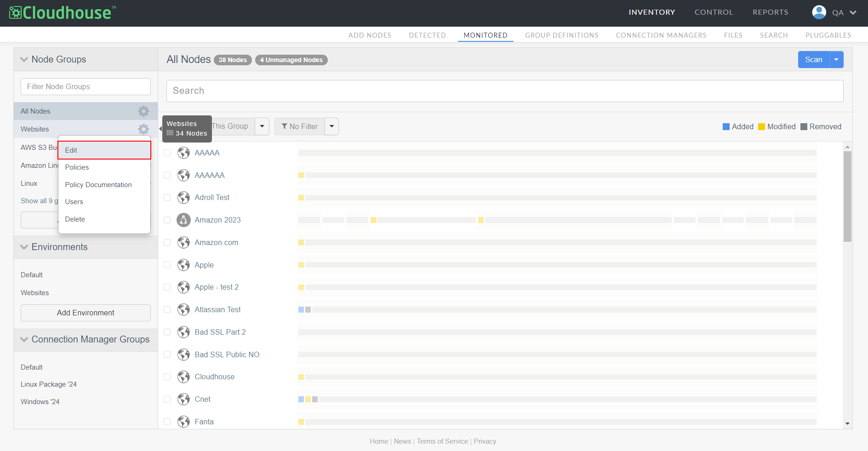868x451 pixels.
Task: Focus the Filter Node Groups field
Action: (86, 86)
